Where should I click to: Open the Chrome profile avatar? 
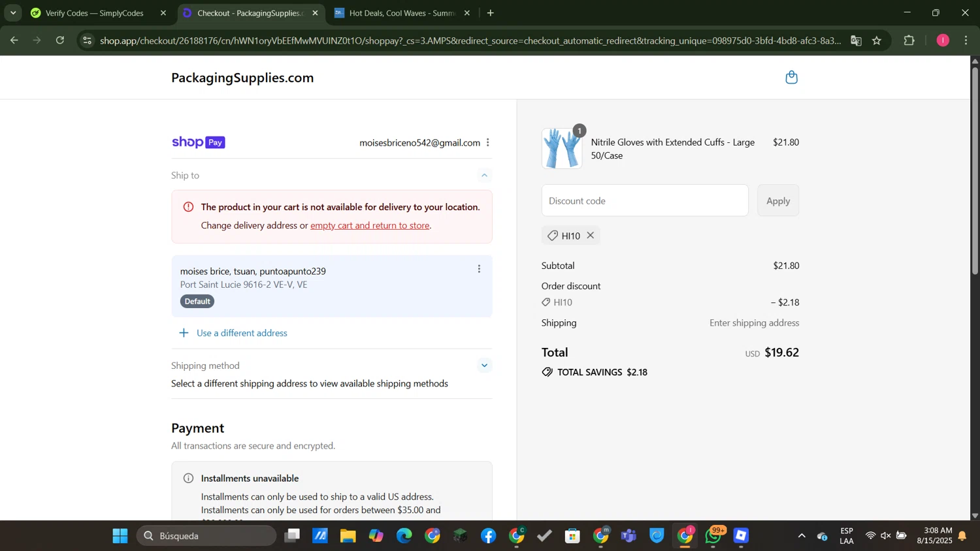(x=943, y=40)
